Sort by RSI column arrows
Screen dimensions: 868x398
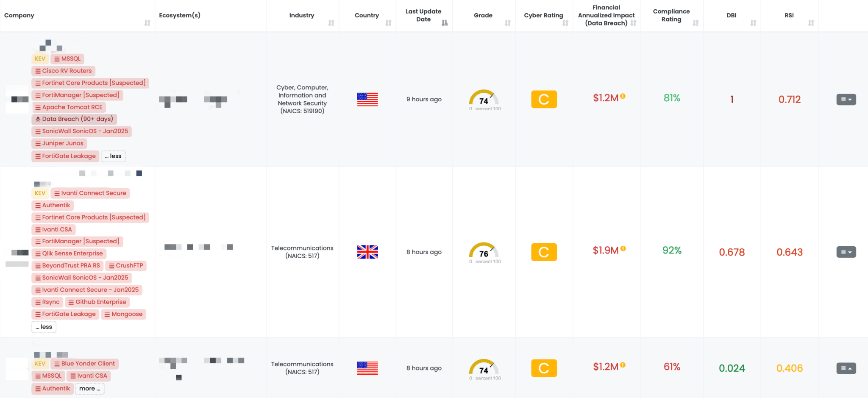click(x=811, y=23)
